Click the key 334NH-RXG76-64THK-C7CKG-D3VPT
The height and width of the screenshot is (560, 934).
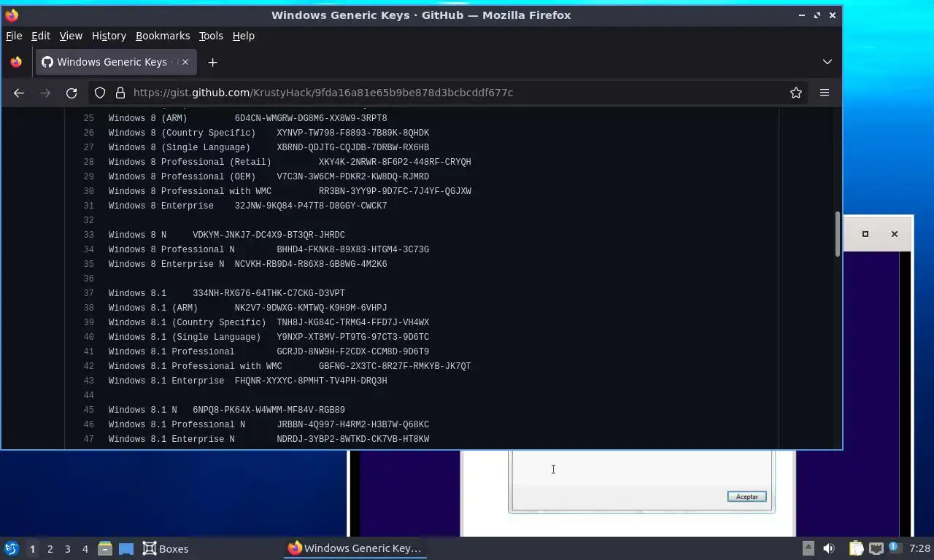(269, 293)
